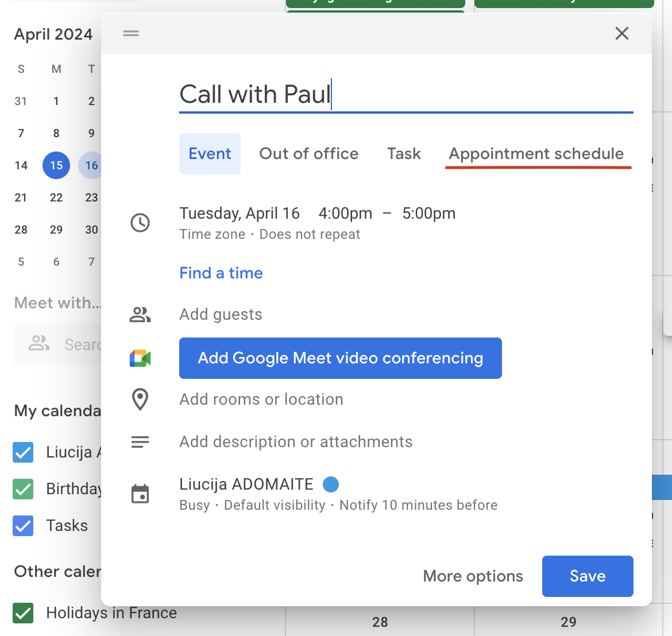Open the start time picker showing 4:00pm
This screenshot has width=672, height=636.
[345, 213]
